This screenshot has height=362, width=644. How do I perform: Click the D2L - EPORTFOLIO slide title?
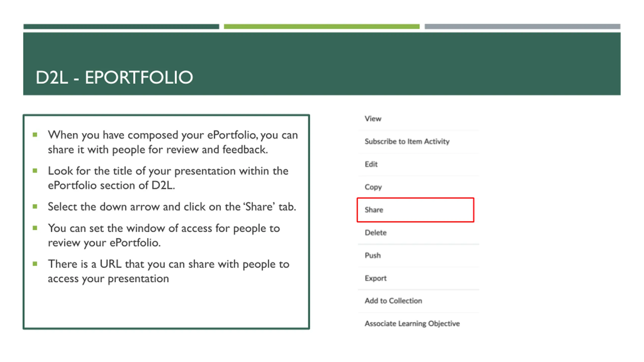(x=114, y=77)
